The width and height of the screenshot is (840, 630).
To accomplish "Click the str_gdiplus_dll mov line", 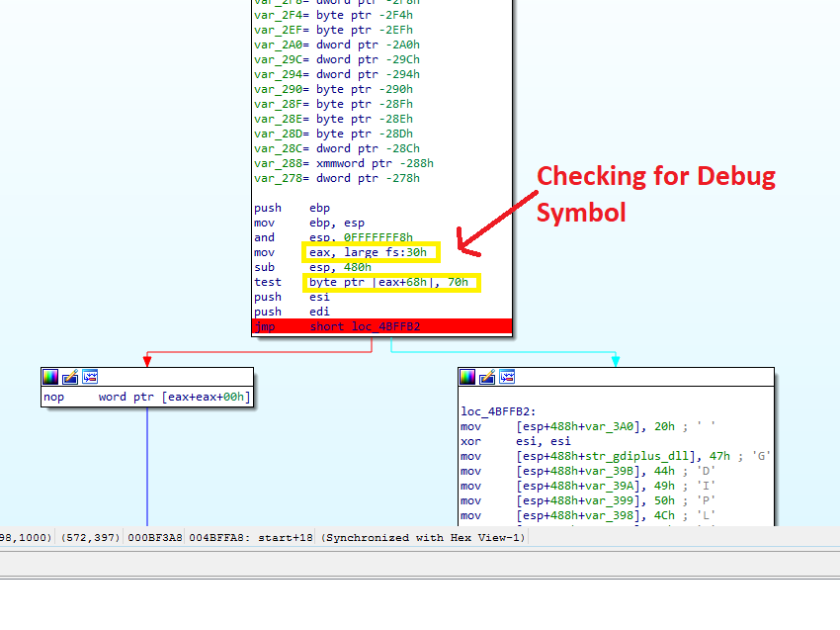I will point(616,456).
